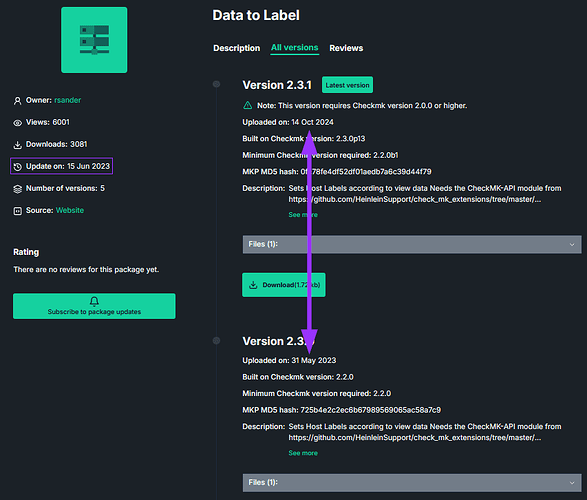Viewport: 587px width, 500px height.
Task: Download the 2.3.1 package file
Action: point(284,285)
